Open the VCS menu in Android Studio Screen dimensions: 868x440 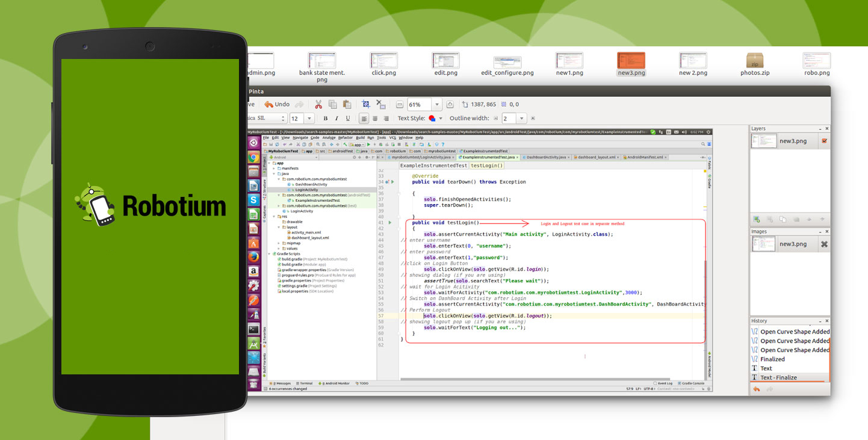pyautogui.click(x=392, y=137)
